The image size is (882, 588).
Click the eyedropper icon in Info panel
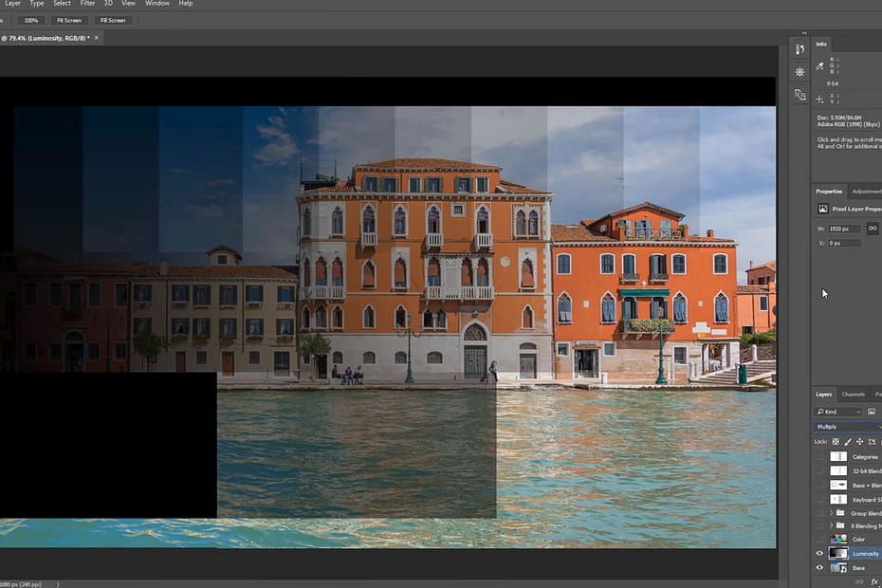[820, 66]
